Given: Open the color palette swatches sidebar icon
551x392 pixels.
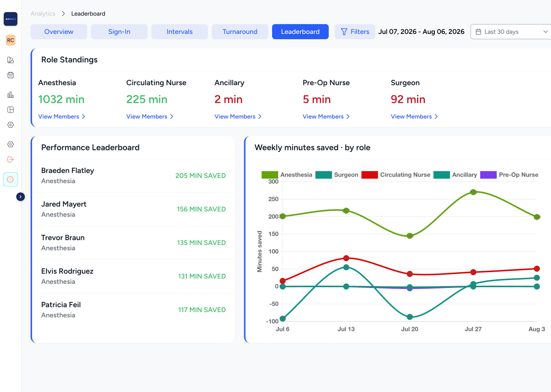Looking at the screenshot, I should coord(11,60).
